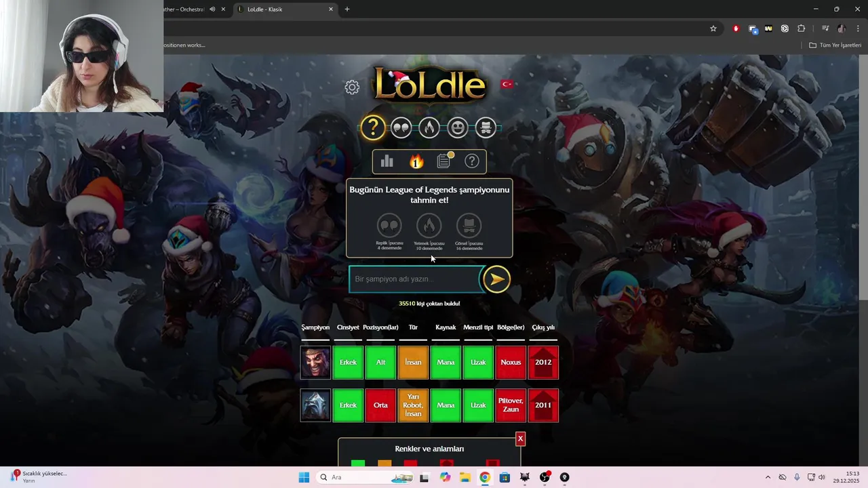This screenshot has height=488, width=868.
Task: Mute the audio-playing Orchestral tab
Action: pyautogui.click(x=212, y=9)
